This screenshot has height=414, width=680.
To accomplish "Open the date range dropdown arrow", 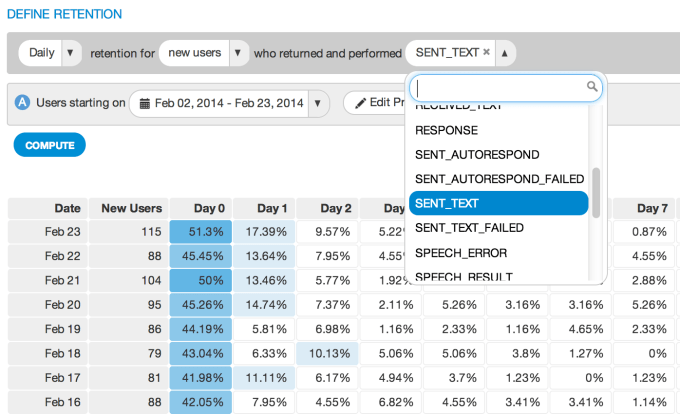I will 318,103.
